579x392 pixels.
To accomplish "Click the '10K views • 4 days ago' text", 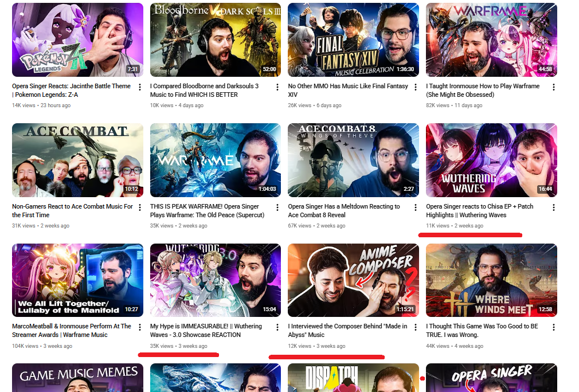I will click(x=177, y=105).
